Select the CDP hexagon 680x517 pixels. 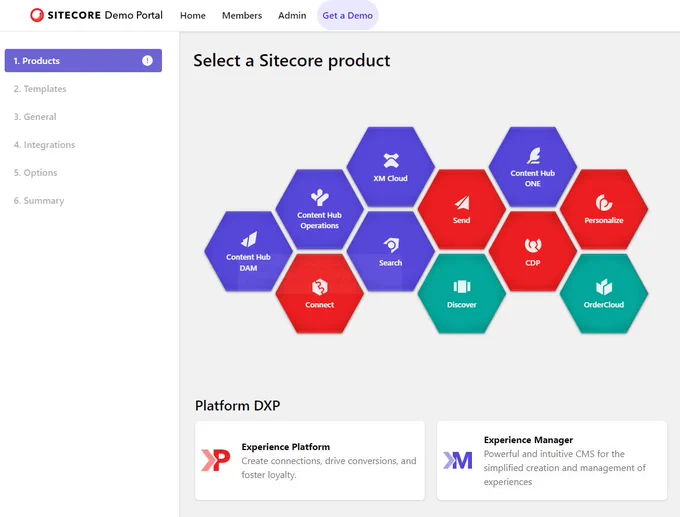click(533, 251)
